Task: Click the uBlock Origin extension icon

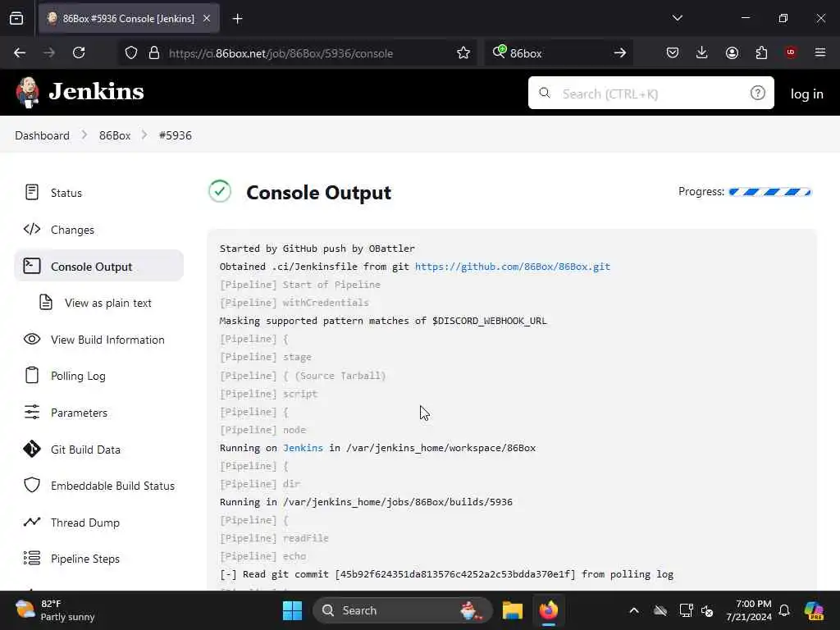Action: coord(791,52)
